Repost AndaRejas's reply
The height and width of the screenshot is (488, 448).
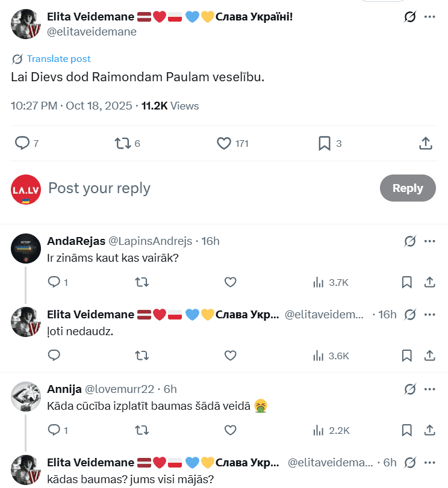pyautogui.click(x=142, y=282)
